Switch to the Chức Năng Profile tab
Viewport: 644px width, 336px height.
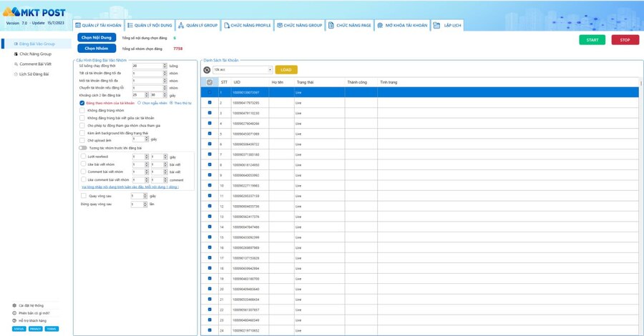point(248,26)
